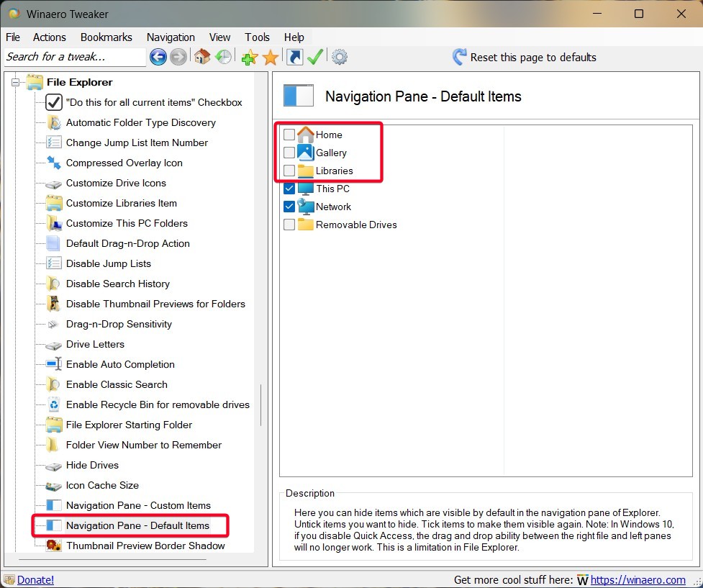Click the Network globe icon
Image resolution: width=703 pixels, height=588 pixels.
305,207
